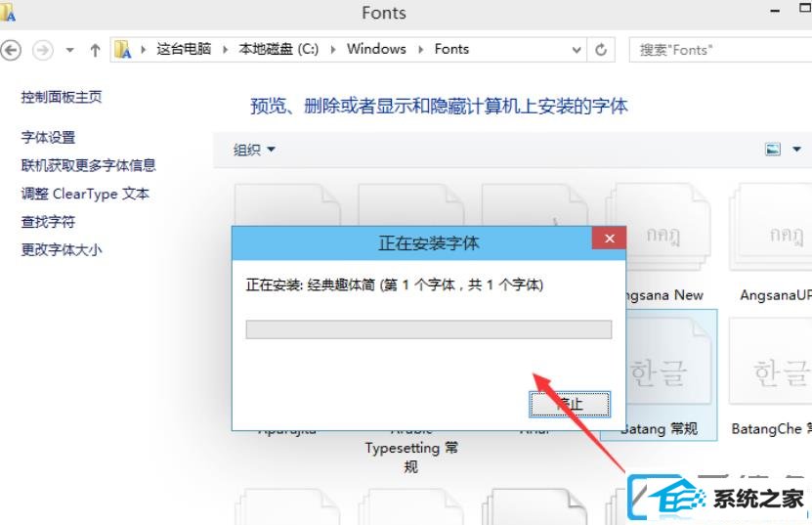
Task: Open the address bar history dropdown
Action: point(577,50)
